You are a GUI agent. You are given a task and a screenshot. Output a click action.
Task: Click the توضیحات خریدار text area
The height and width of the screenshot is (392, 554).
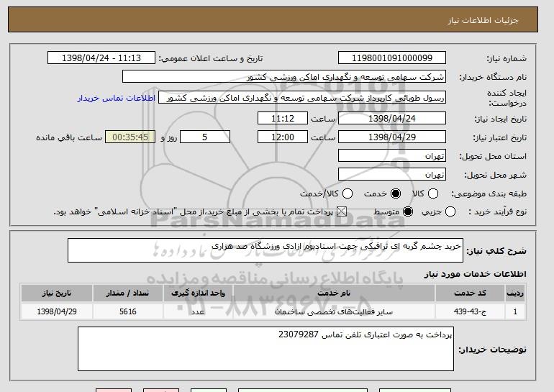pos(265,349)
